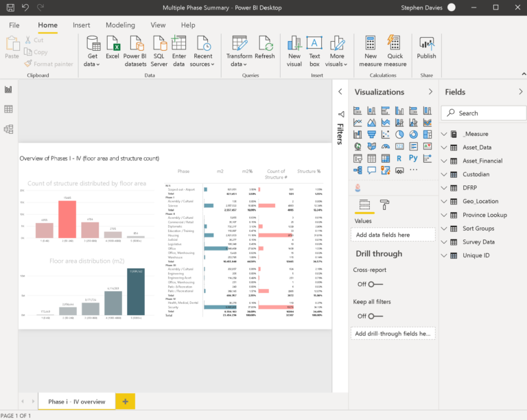527x420 pixels.
Task: Open the Modeling ribbon tab
Action: 120,25
